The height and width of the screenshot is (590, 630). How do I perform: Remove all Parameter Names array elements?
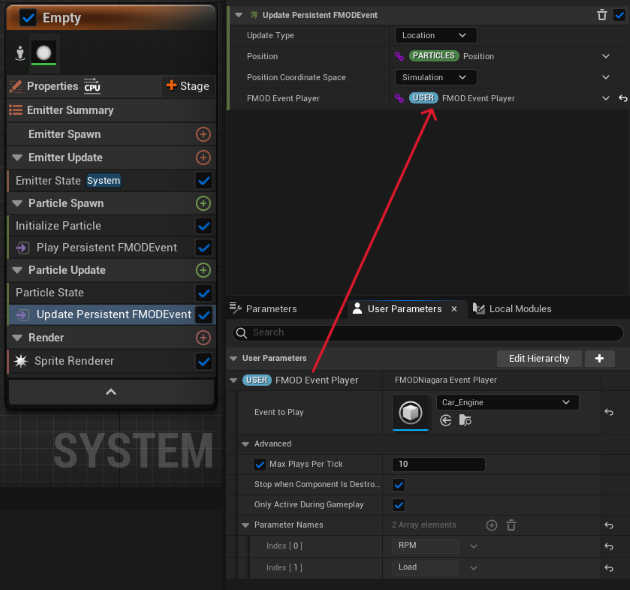tap(511, 525)
